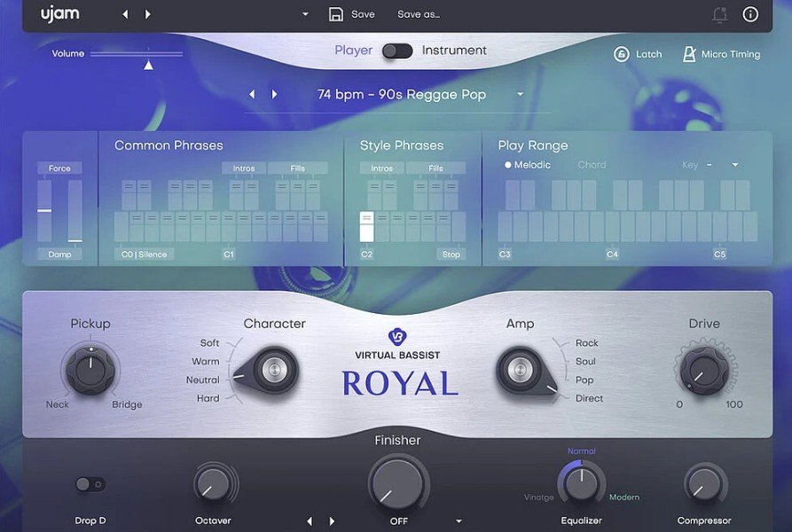
Task: Open the 90s Reggae Pop style dropdown
Action: click(520, 94)
